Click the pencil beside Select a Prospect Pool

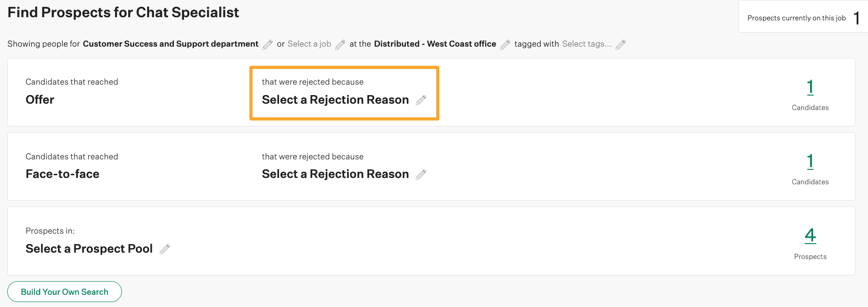[x=165, y=249]
